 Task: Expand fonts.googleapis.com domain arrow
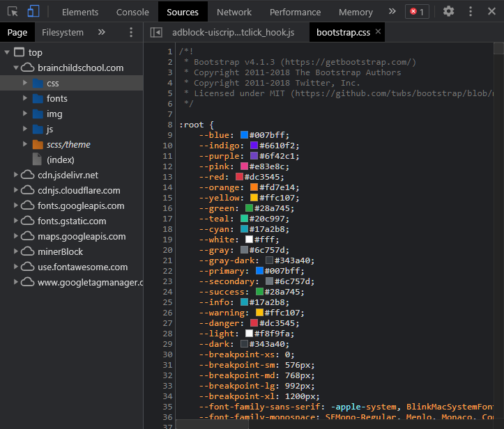tap(16, 205)
